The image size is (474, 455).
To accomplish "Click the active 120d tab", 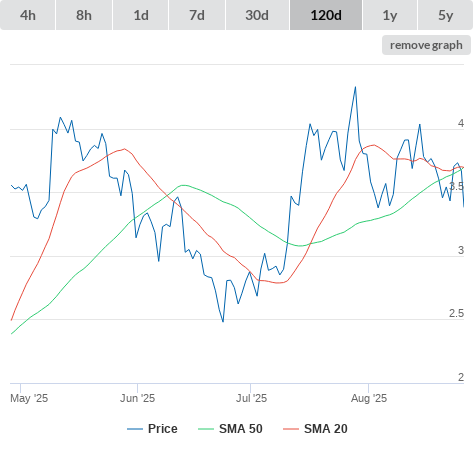I will coord(326,15).
